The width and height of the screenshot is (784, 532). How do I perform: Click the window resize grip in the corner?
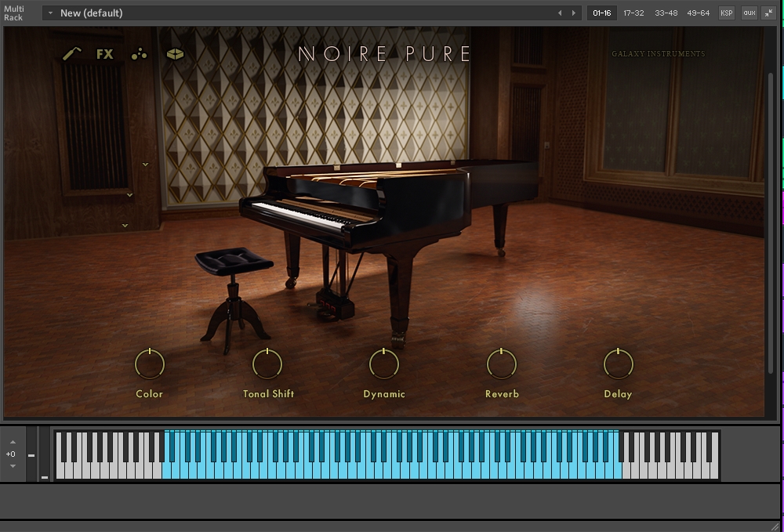click(775, 526)
